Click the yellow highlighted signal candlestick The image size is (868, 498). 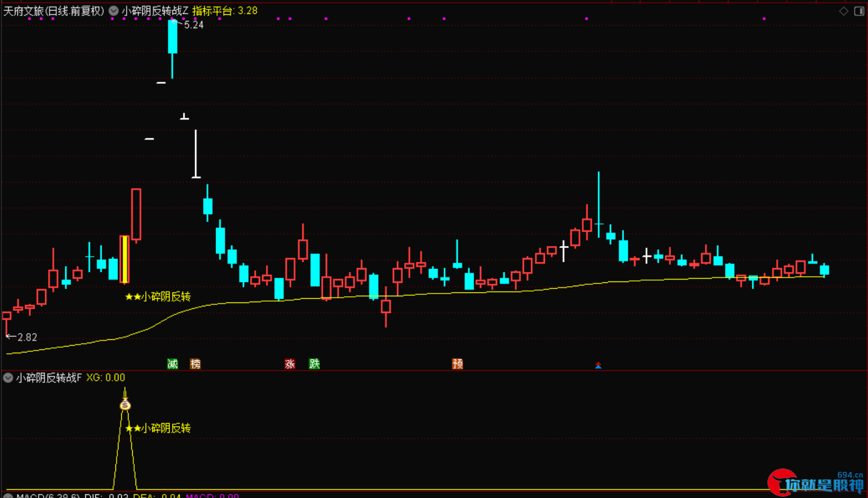pyautogui.click(x=125, y=259)
